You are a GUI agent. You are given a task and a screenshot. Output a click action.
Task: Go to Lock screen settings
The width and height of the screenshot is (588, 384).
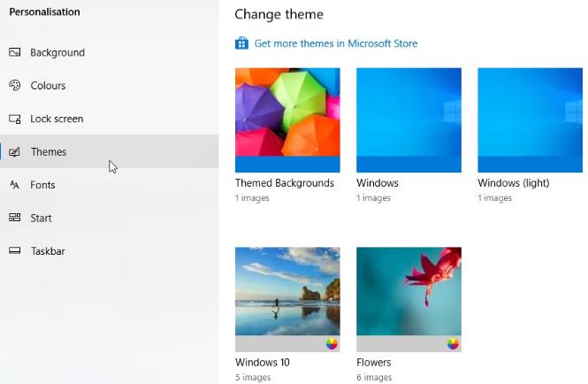click(x=109, y=119)
